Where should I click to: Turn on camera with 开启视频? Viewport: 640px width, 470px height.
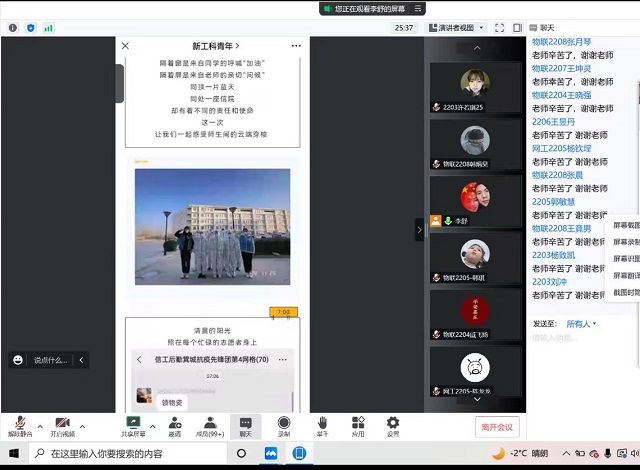click(x=62, y=426)
